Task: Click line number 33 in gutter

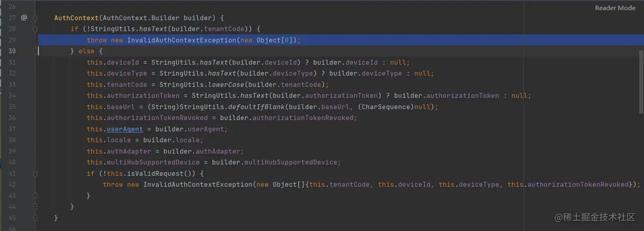Action: tap(12, 85)
